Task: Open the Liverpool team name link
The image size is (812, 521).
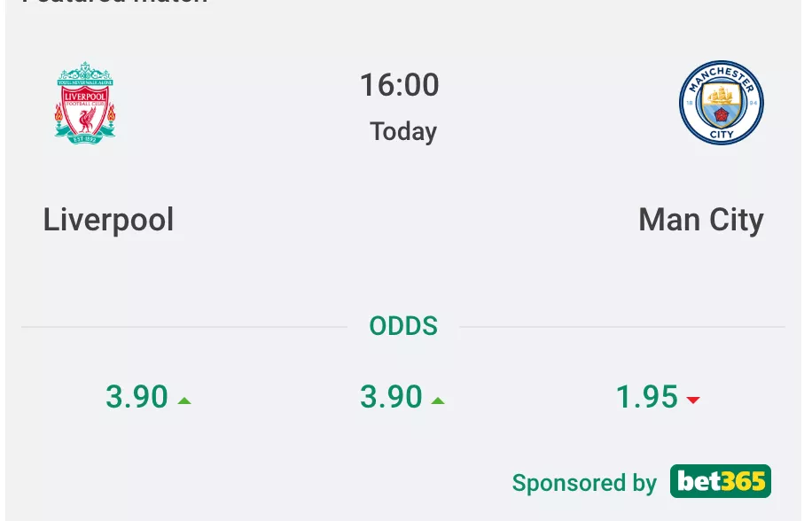Action: [x=108, y=220]
